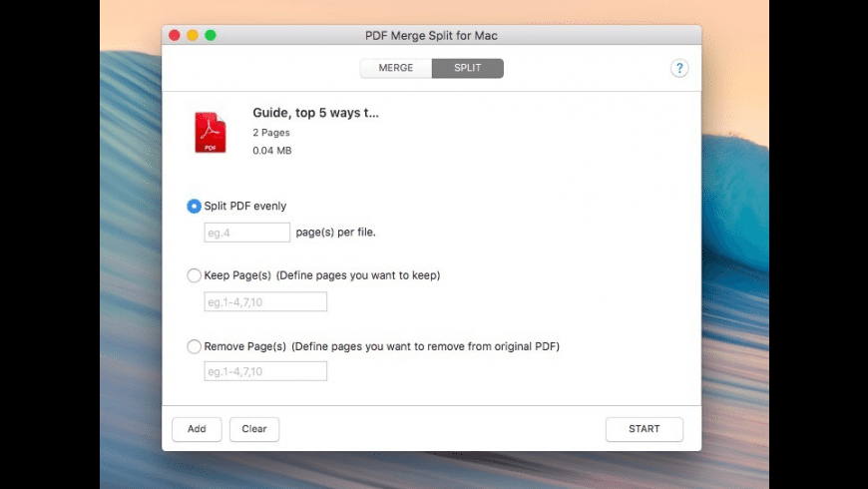
Task: Click the Keep Page(s) range input box
Action: click(265, 301)
